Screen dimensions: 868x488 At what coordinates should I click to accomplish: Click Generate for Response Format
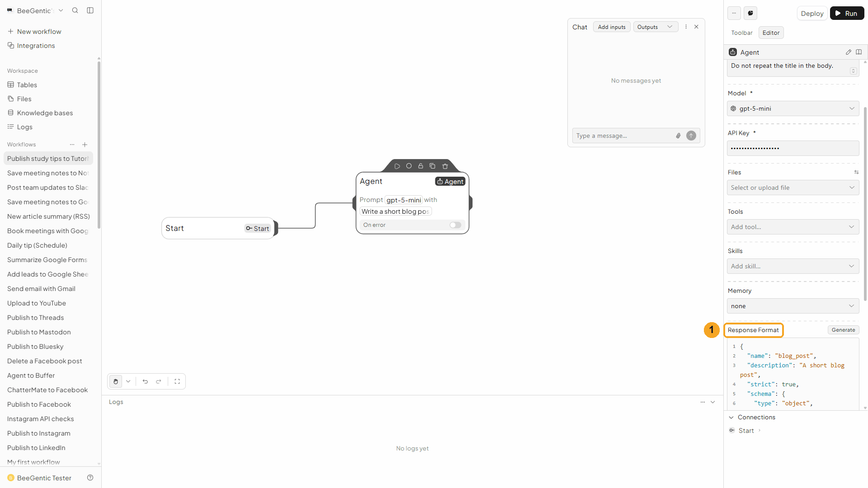point(843,330)
